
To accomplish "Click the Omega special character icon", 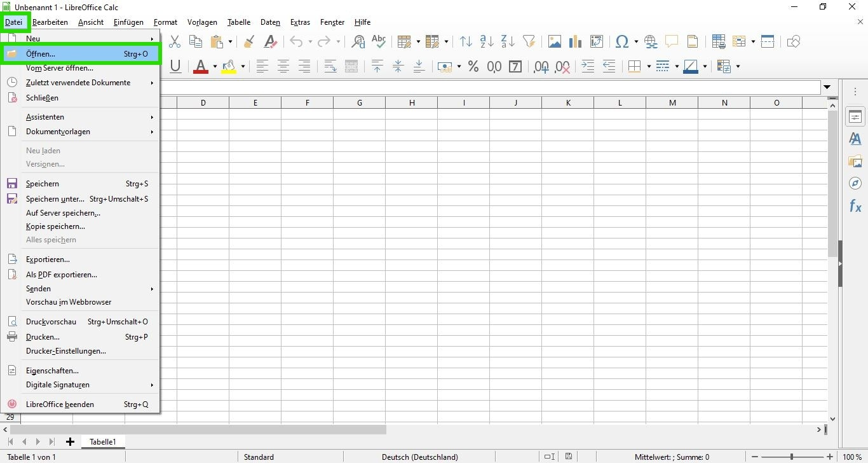I will [622, 41].
